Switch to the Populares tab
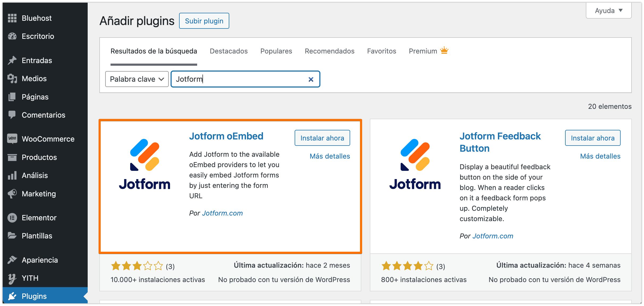Screen dimensions: 644x306 tap(276, 51)
